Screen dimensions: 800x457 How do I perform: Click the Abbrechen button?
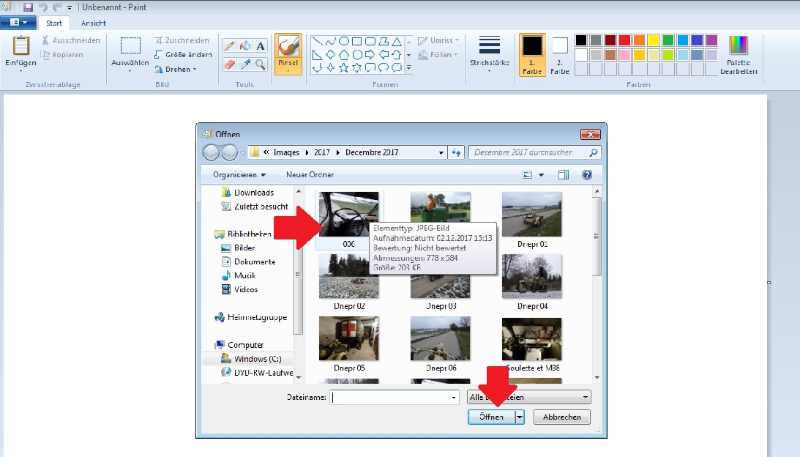[x=561, y=417]
